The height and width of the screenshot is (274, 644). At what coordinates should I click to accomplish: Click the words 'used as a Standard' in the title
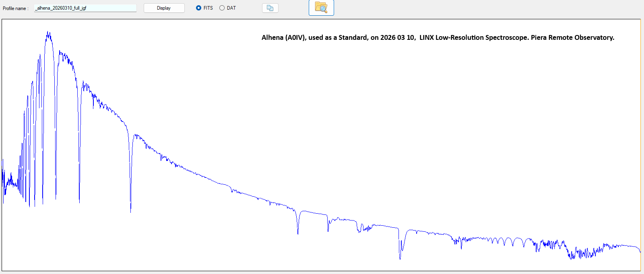coord(338,38)
